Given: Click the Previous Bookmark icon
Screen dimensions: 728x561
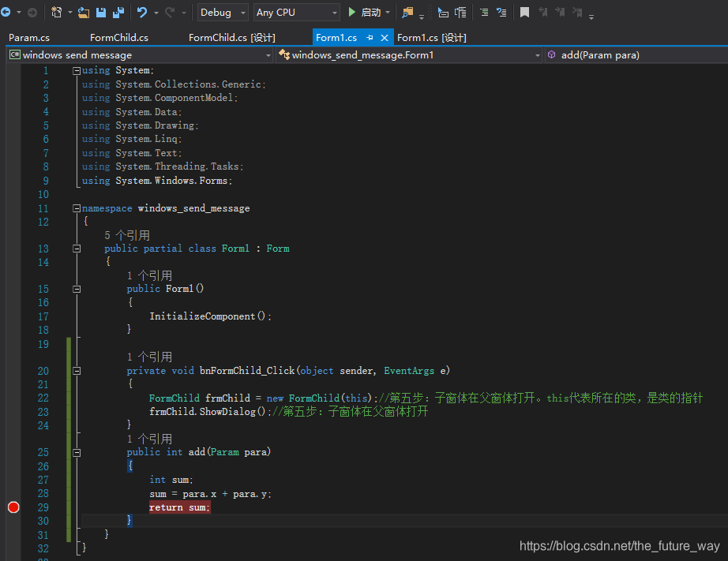Looking at the screenshot, I should (542, 13).
